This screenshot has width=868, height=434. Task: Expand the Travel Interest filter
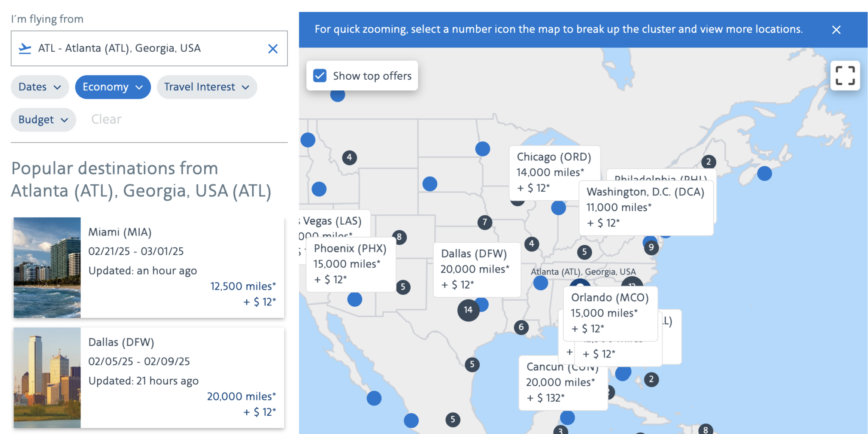coord(206,87)
